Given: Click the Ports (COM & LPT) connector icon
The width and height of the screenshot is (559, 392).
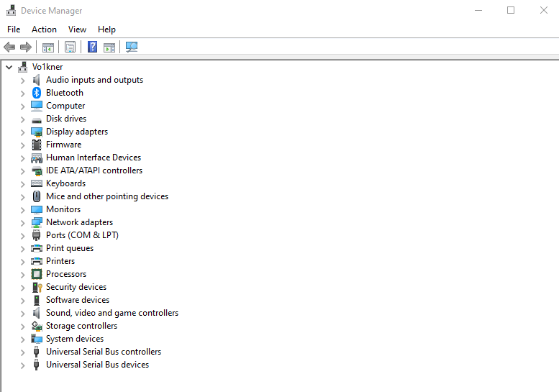Looking at the screenshot, I should point(37,235).
